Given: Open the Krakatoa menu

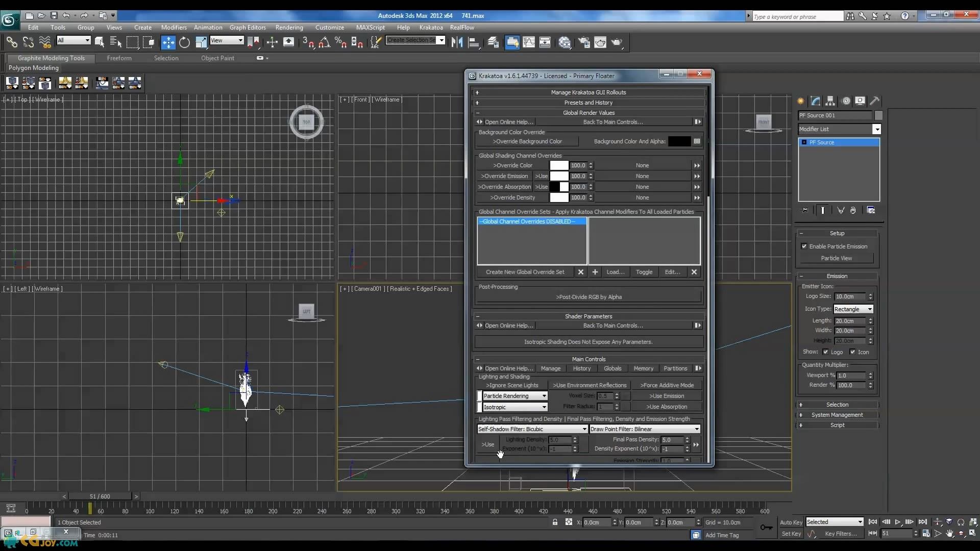Looking at the screenshot, I should click(431, 28).
